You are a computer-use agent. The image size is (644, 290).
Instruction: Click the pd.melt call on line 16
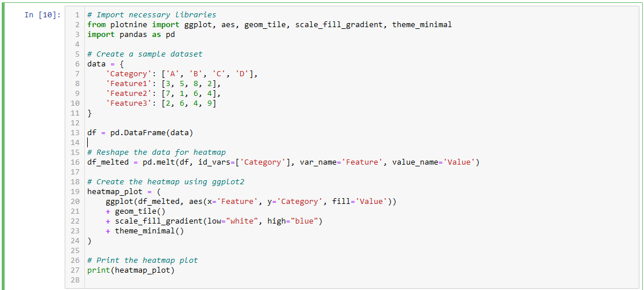point(284,162)
